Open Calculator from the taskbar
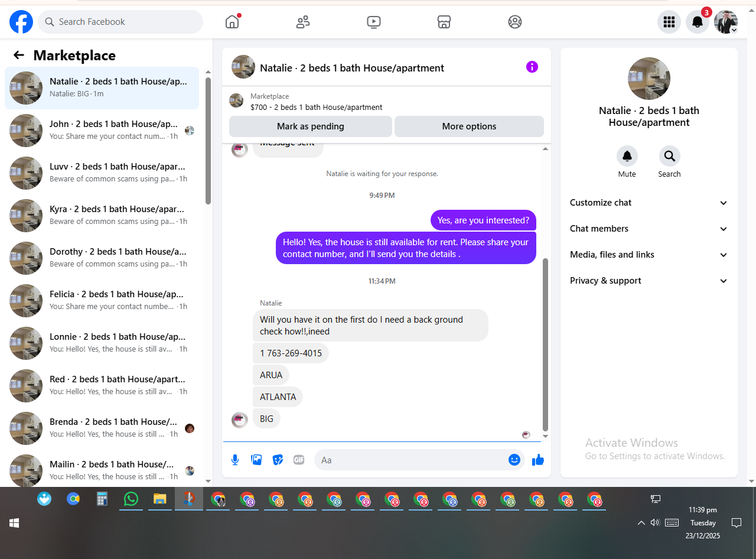 [102, 499]
